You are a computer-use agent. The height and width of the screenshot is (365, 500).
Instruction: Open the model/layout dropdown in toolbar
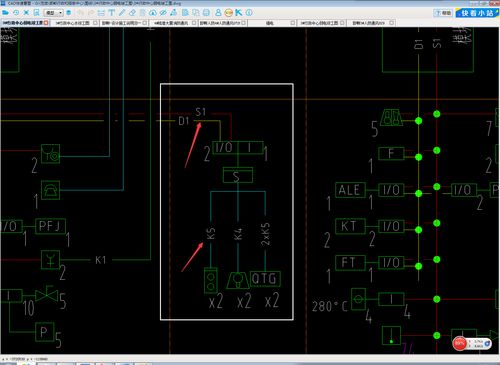[53, 13]
